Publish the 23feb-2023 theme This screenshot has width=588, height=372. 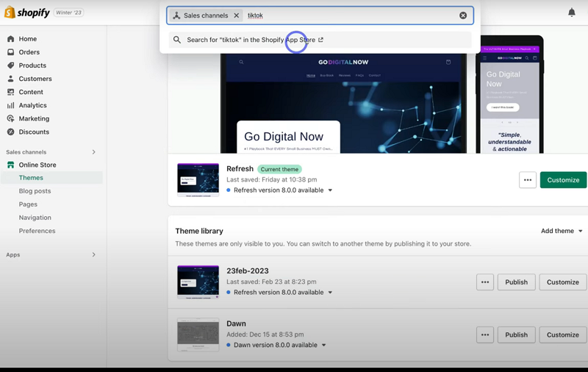click(x=517, y=282)
